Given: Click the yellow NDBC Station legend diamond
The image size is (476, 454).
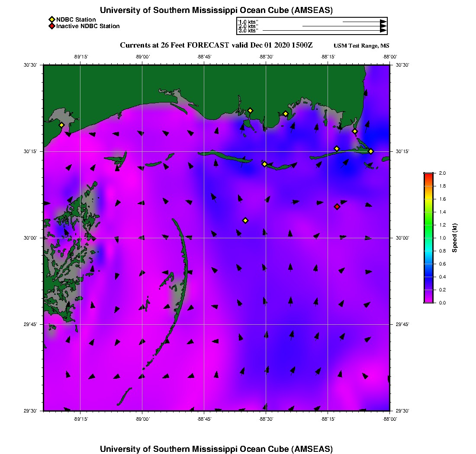Looking at the screenshot, I should pyautogui.click(x=51, y=19).
